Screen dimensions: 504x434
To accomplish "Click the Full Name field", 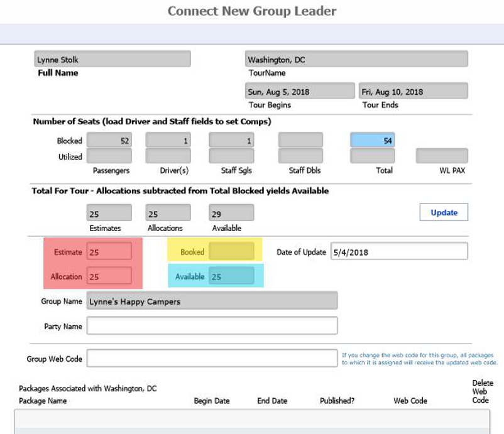I will 112,60.
